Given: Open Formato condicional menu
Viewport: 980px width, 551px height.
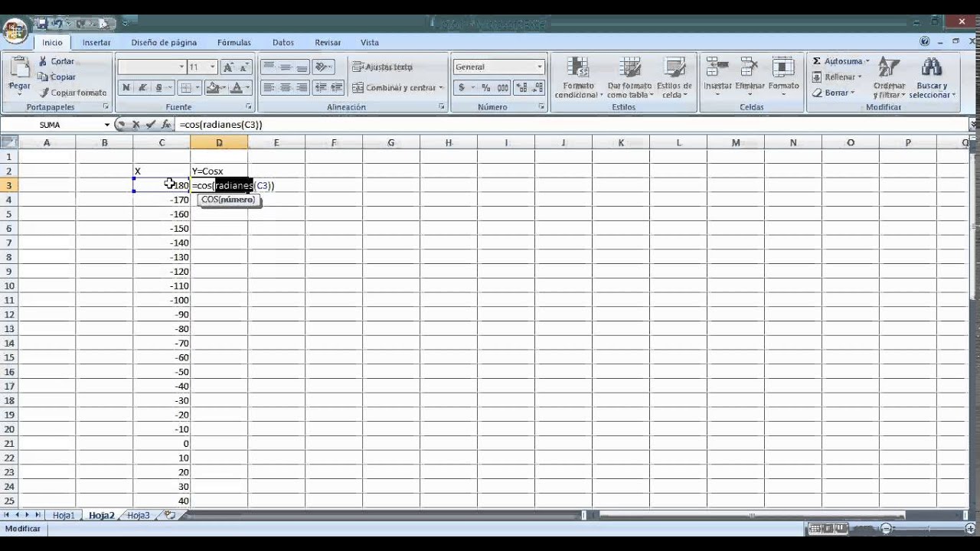Looking at the screenshot, I should click(x=579, y=77).
